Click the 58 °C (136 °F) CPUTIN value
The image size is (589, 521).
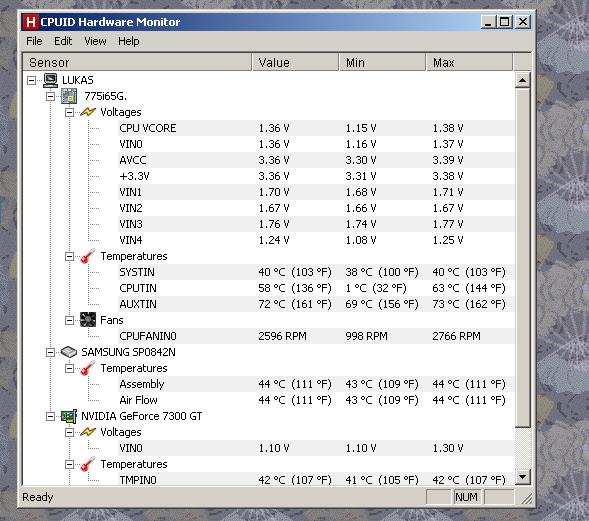[295, 288]
